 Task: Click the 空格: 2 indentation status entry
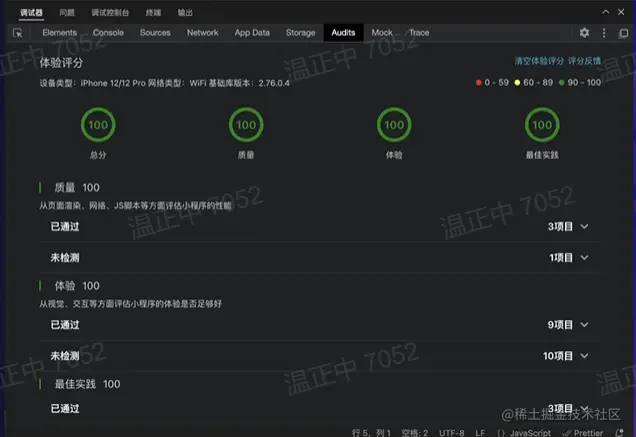click(x=415, y=433)
